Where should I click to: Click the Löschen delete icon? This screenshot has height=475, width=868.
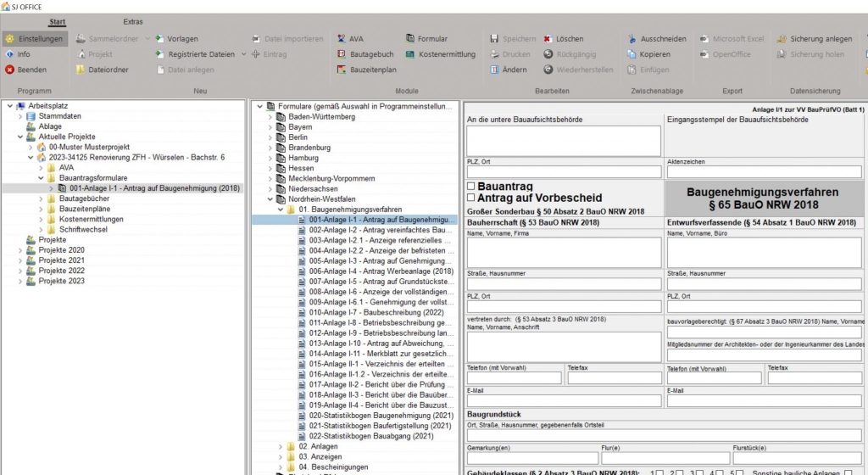point(548,39)
